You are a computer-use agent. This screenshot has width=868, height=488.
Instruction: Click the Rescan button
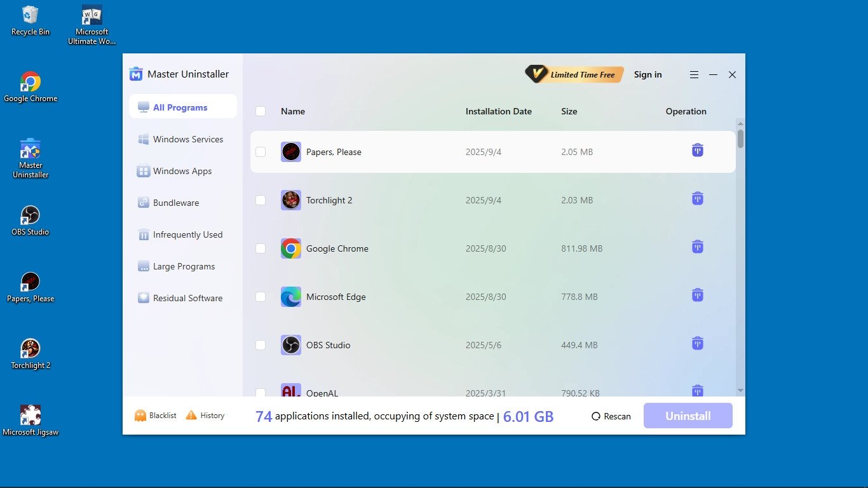click(611, 416)
